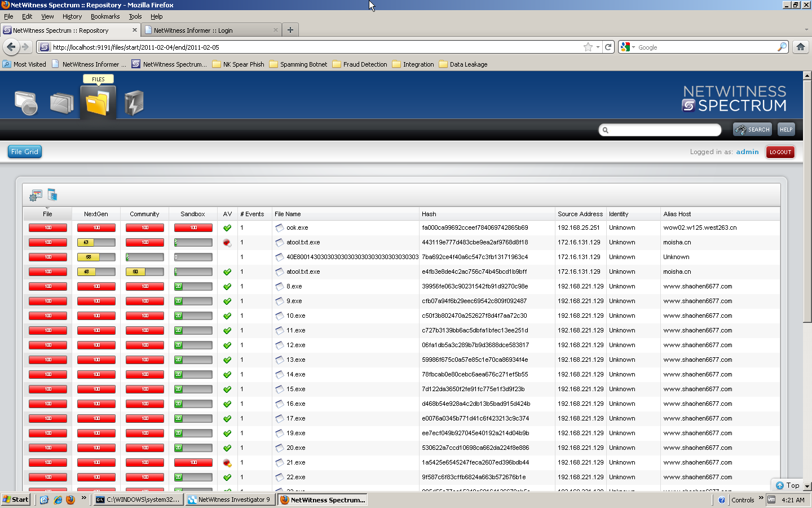
Task: Click the Firefox back arrow button
Action: (11, 47)
